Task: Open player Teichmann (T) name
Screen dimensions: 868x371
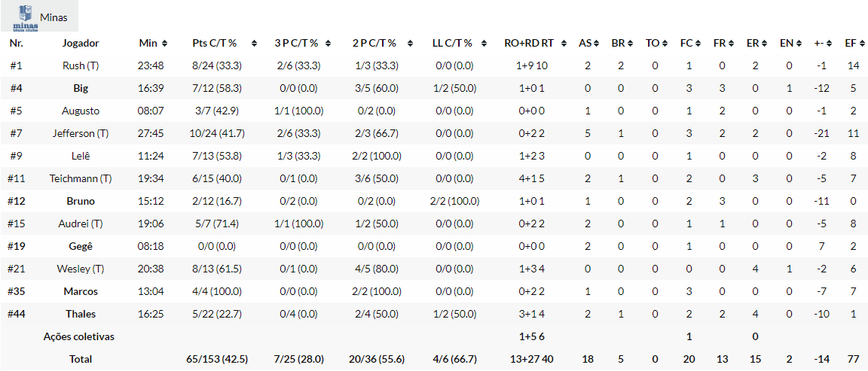Action: (81, 178)
